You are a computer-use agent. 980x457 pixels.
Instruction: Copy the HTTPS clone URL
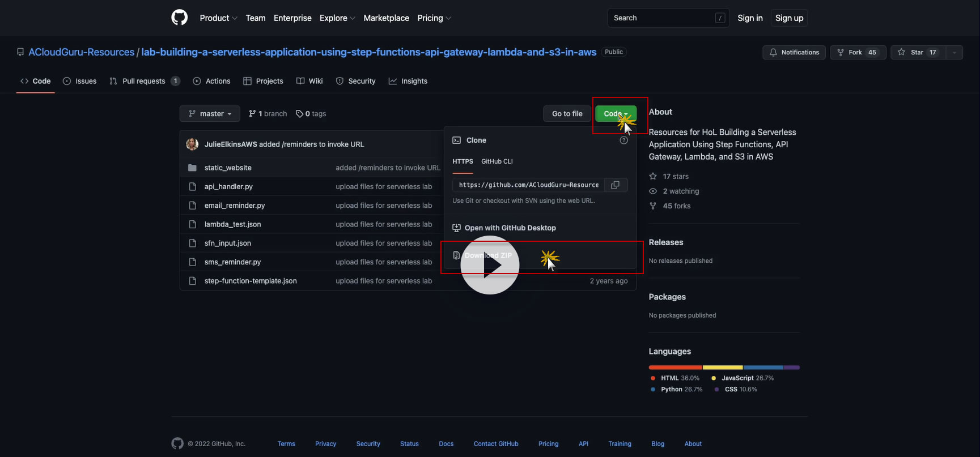coord(616,185)
